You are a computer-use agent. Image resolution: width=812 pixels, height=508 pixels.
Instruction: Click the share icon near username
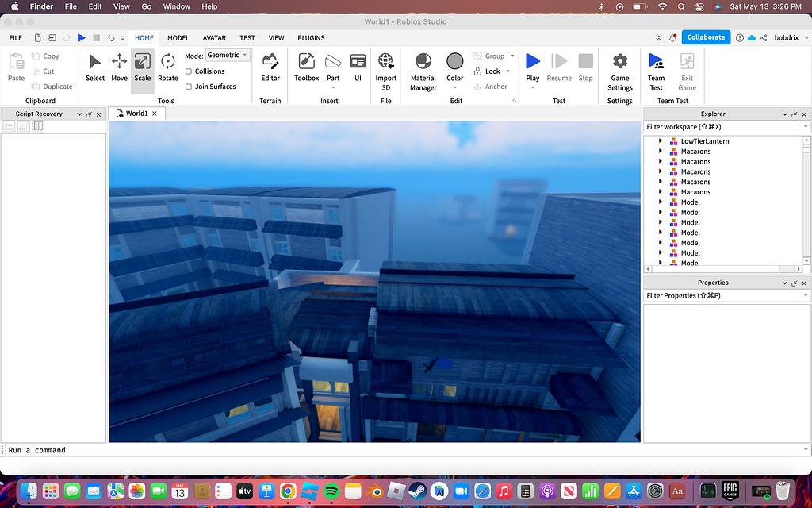(764, 37)
